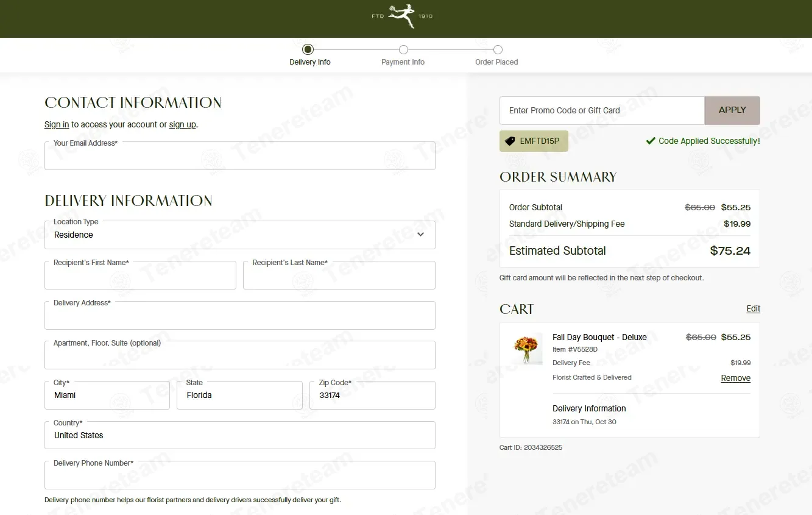Open Fall Day Bouquet product thumbnail
Screen dimensions: 812x515
coord(527,349)
